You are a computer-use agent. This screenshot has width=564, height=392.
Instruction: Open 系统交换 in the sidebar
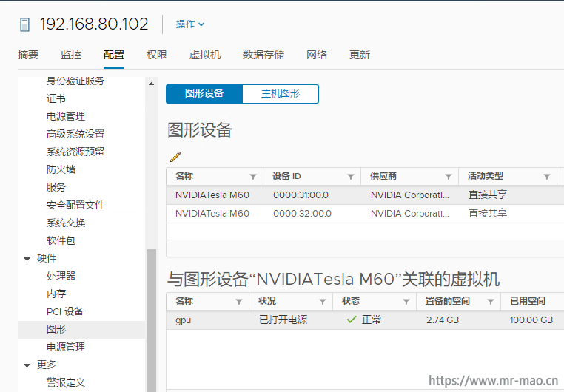click(x=66, y=223)
